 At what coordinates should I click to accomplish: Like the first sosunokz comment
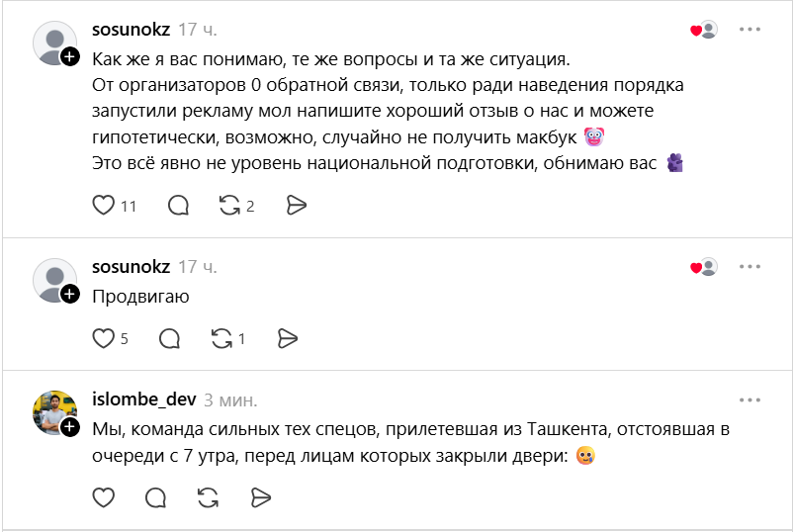tap(103, 205)
